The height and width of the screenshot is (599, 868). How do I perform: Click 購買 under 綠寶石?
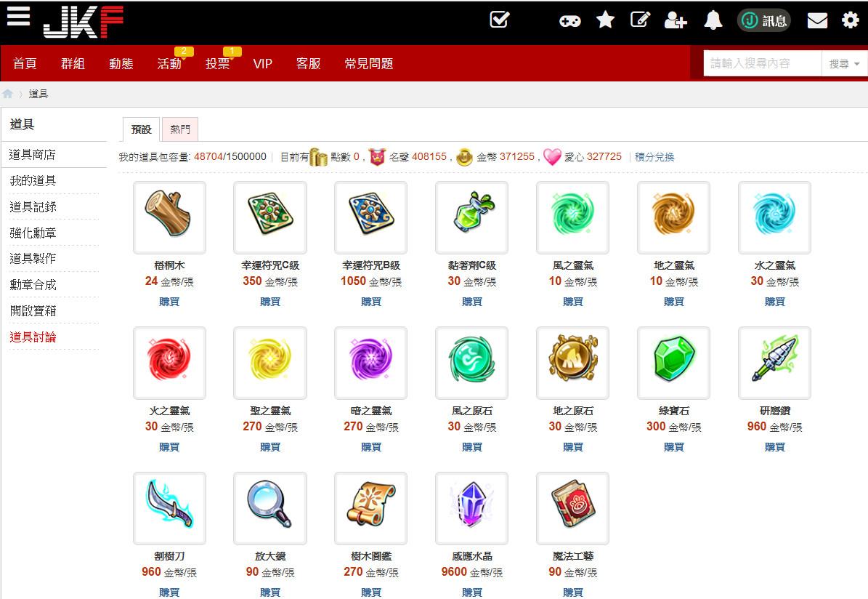(x=673, y=446)
